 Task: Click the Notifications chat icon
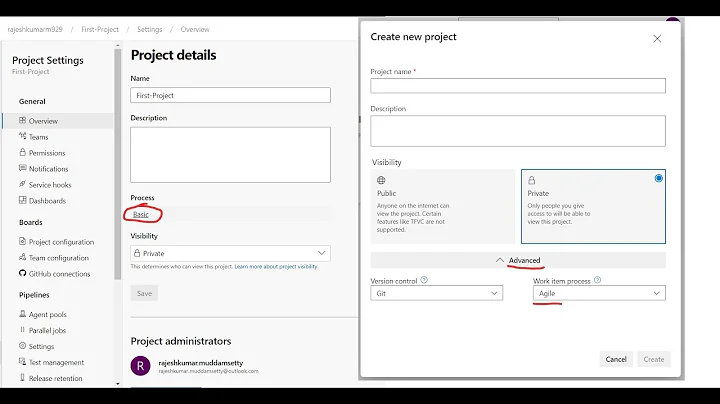click(x=22, y=168)
